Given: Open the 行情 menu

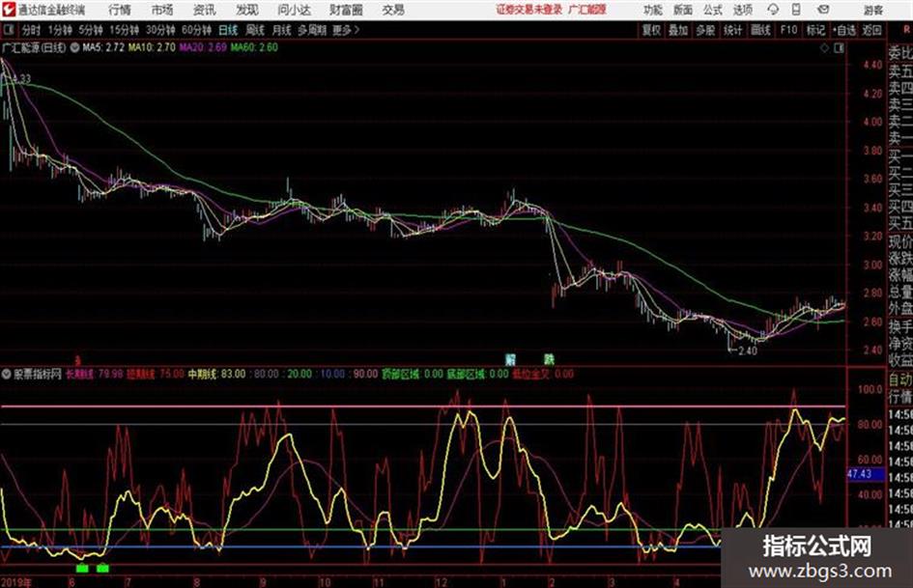Looking at the screenshot, I should pos(120,10).
